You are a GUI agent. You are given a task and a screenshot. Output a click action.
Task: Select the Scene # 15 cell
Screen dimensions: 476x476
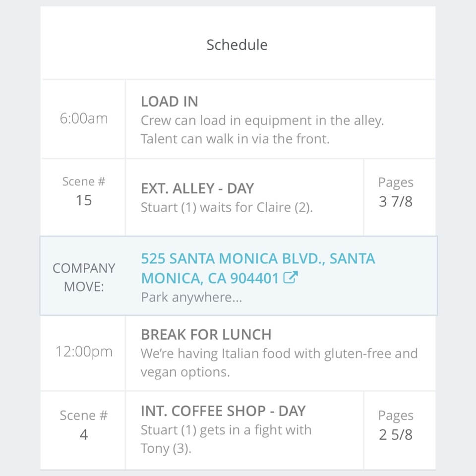click(83, 191)
